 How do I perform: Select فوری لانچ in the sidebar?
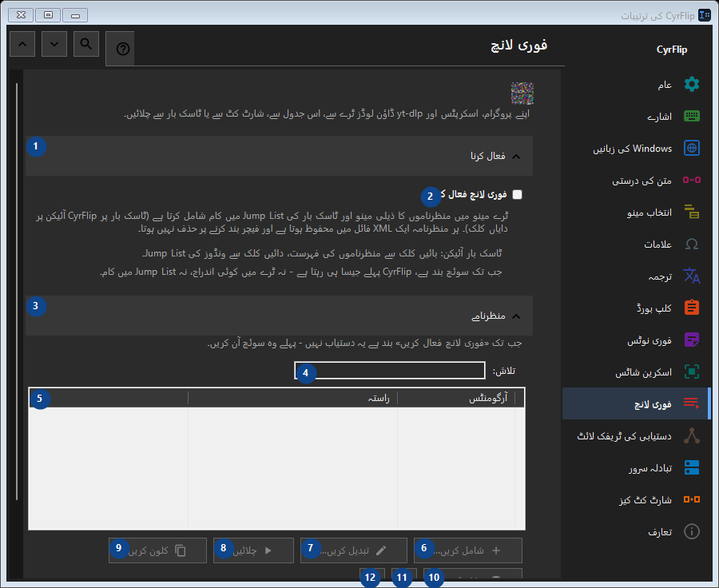coord(637,403)
